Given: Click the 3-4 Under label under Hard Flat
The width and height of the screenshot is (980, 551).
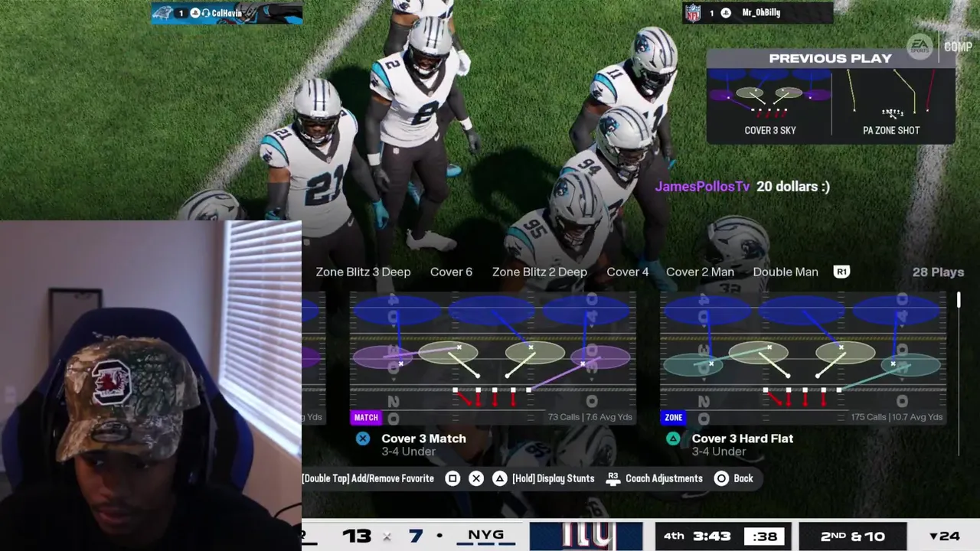Looking at the screenshot, I should click(718, 452).
